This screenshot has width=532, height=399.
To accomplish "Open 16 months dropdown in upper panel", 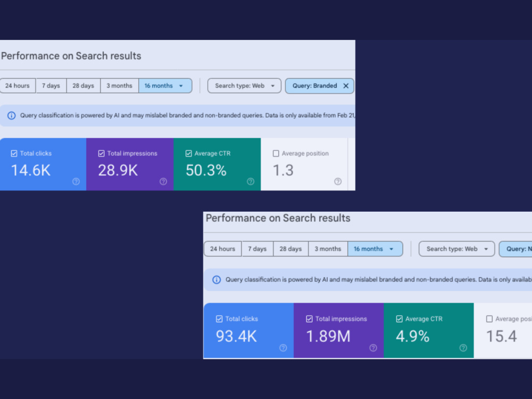I will [165, 86].
